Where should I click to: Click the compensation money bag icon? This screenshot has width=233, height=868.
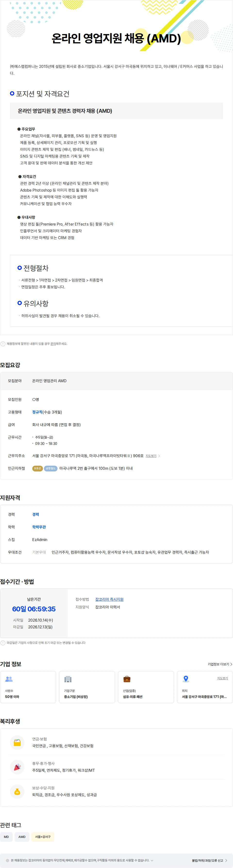17,792
